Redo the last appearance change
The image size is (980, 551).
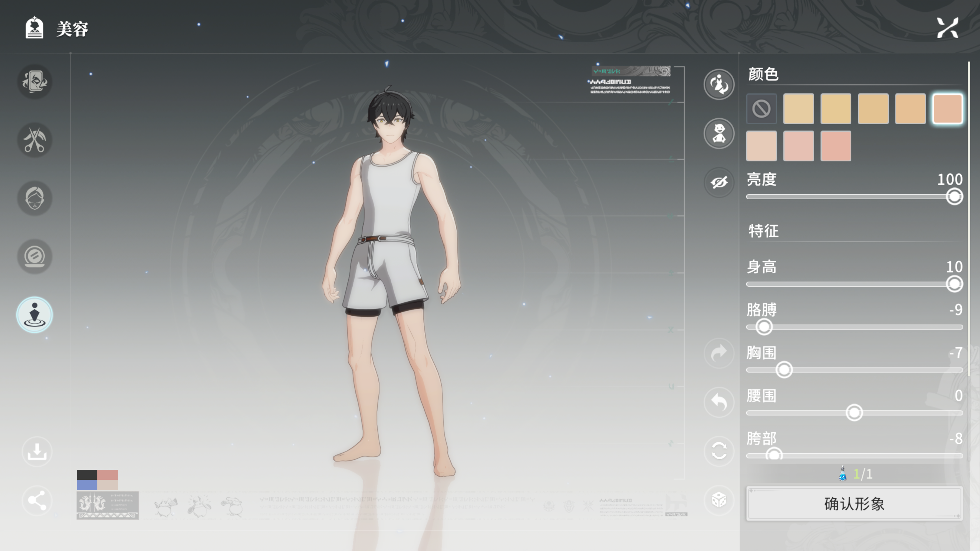click(x=719, y=353)
